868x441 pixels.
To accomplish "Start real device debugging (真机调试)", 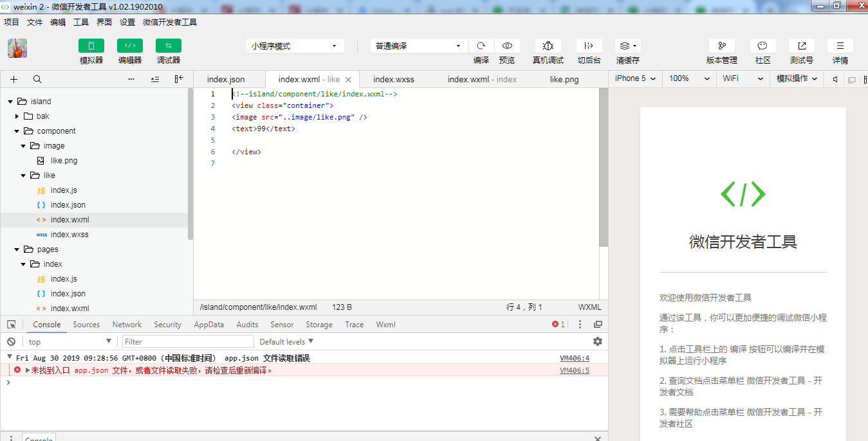I will pyautogui.click(x=548, y=46).
